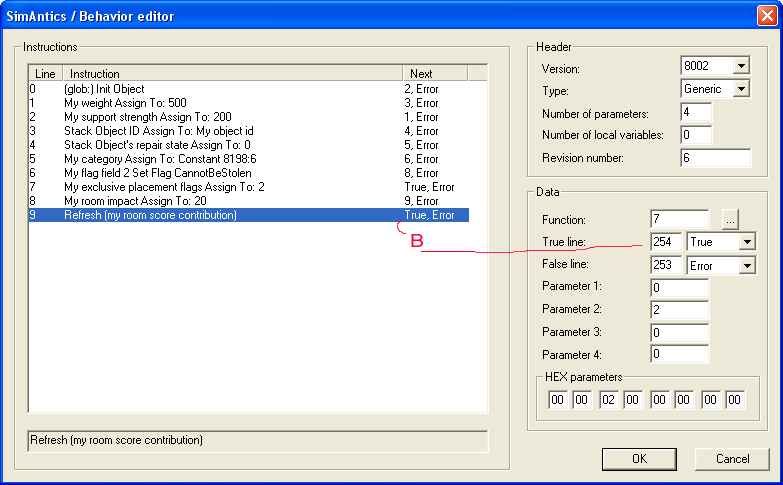Click the Function value field
The height and width of the screenshot is (485, 783).
point(680,219)
